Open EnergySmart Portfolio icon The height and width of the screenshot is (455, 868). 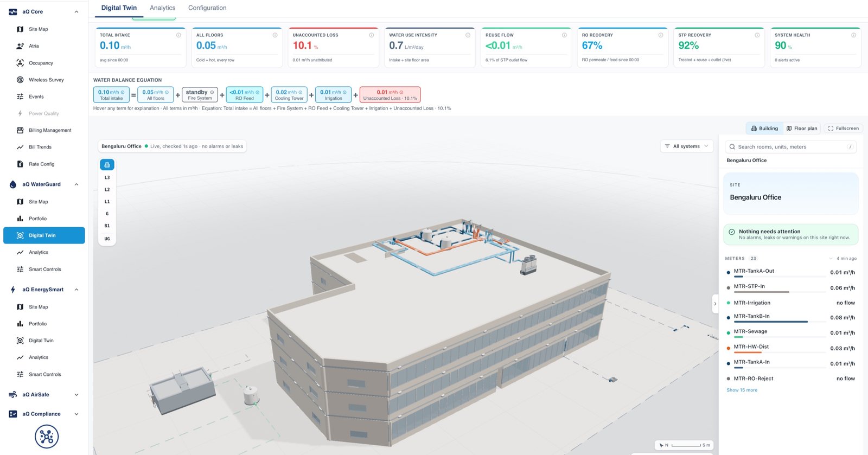click(20, 324)
